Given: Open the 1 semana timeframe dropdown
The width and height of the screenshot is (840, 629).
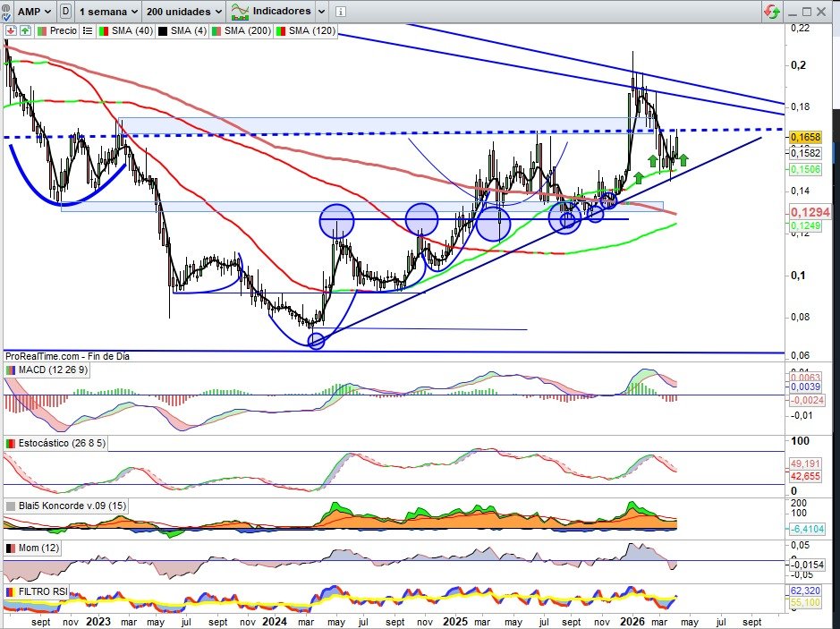Looking at the screenshot, I should pos(107,12).
